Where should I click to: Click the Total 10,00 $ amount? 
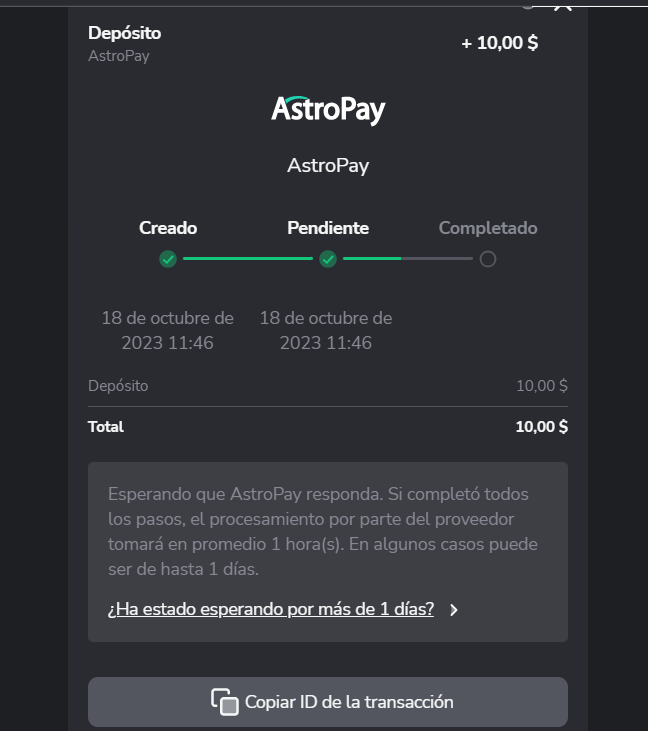[541, 427]
